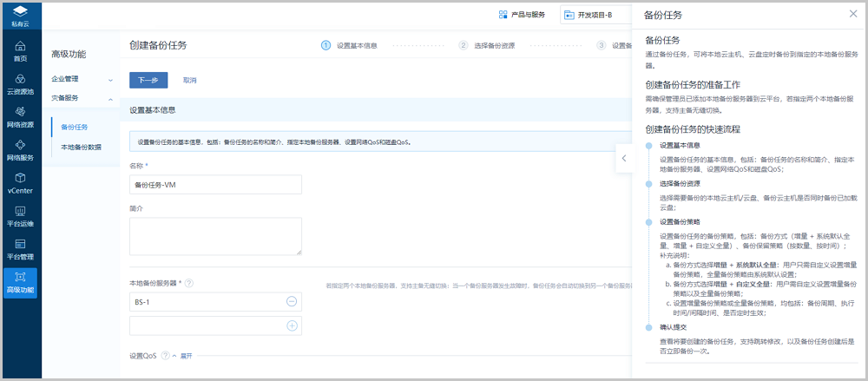The width and height of the screenshot is (868, 381).
Task: Open vCenter in the left sidebar
Action: click(20, 183)
